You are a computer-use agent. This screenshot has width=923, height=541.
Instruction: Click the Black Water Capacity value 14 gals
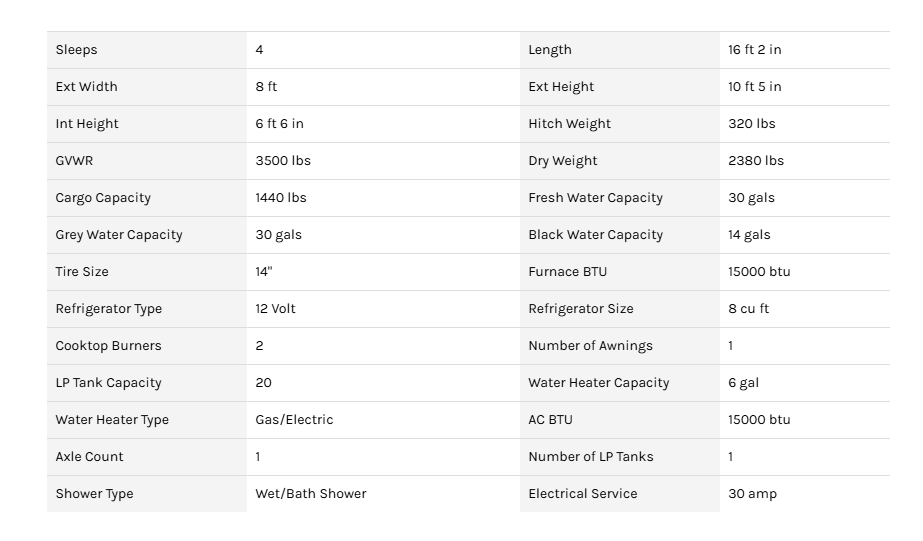coord(749,235)
